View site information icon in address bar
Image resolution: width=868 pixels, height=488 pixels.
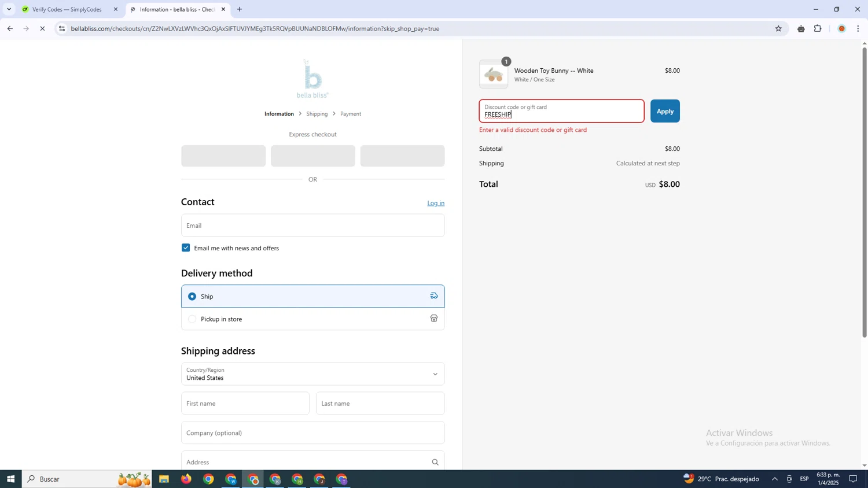(x=62, y=28)
